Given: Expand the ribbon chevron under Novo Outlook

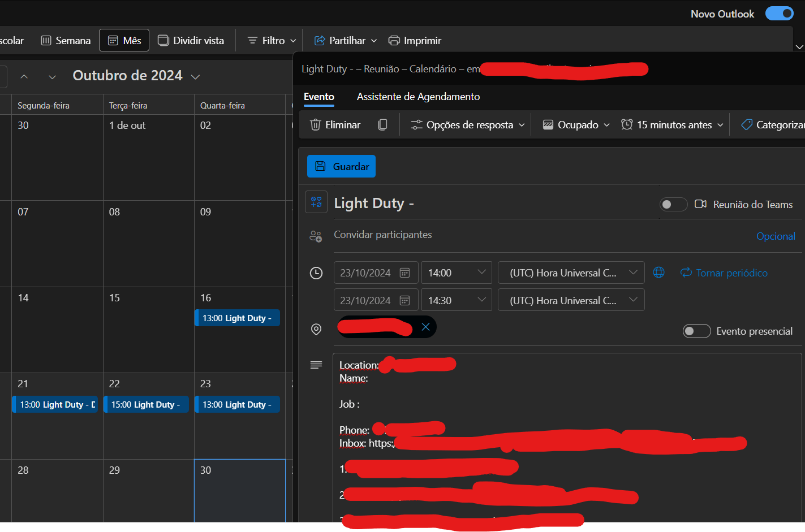Looking at the screenshot, I should coord(799,47).
